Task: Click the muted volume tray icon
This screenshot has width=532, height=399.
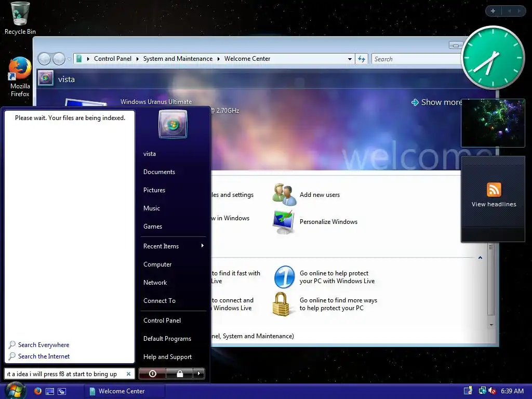Action: 493,391
